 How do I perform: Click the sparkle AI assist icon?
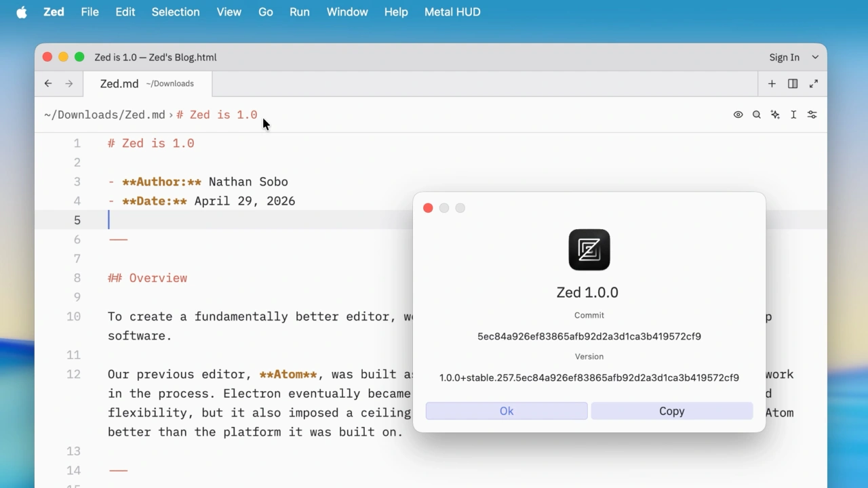[x=775, y=115]
